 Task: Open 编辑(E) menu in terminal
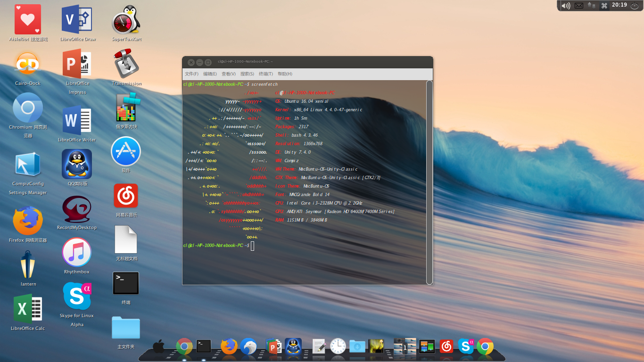coord(210,74)
